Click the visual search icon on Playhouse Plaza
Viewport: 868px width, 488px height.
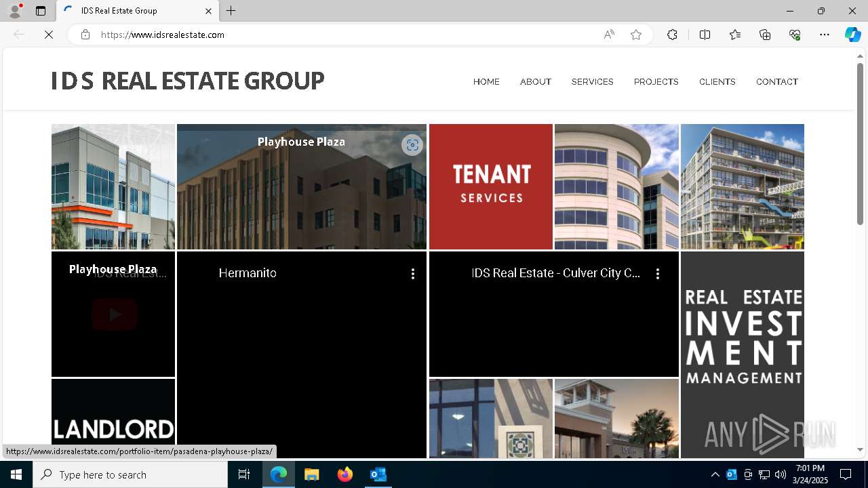[x=412, y=145]
